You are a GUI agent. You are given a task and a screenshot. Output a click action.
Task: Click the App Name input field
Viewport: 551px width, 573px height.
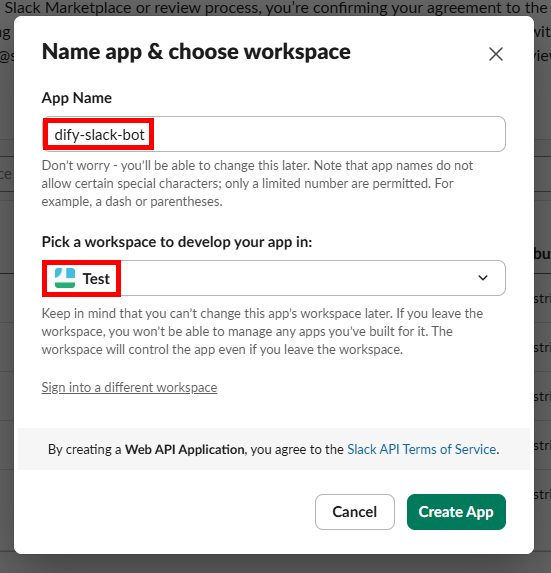tap(274, 134)
